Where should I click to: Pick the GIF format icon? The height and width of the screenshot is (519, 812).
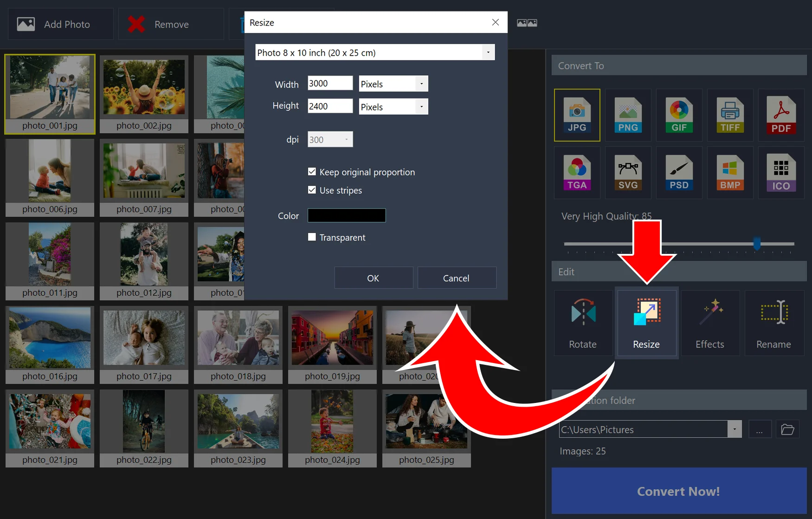pos(679,115)
